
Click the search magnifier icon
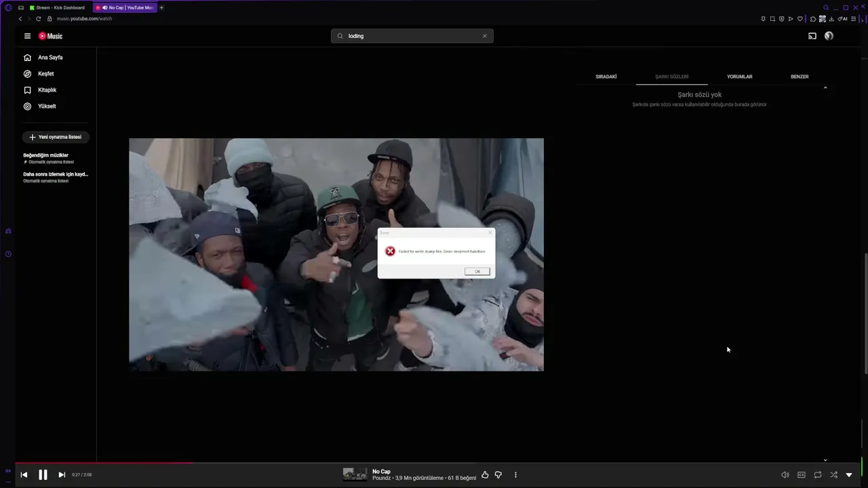tap(340, 36)
